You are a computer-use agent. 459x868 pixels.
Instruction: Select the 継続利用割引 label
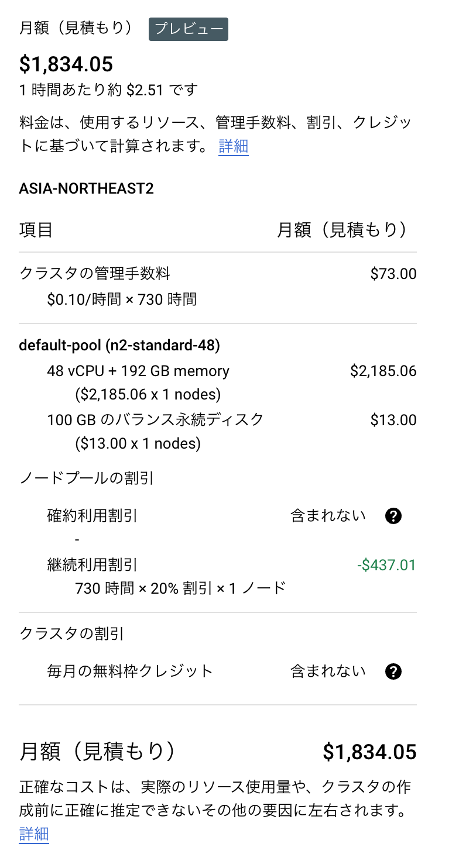[x=93, y=565]
